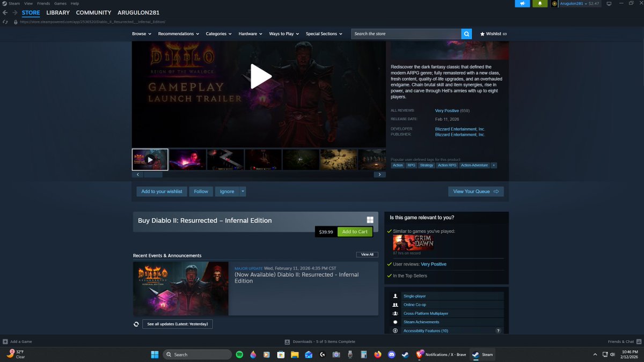The height and width of the screenshot is (362, 644).
Task: Open the Help menu
Action: pyautogui.click(x=75, y=3)
